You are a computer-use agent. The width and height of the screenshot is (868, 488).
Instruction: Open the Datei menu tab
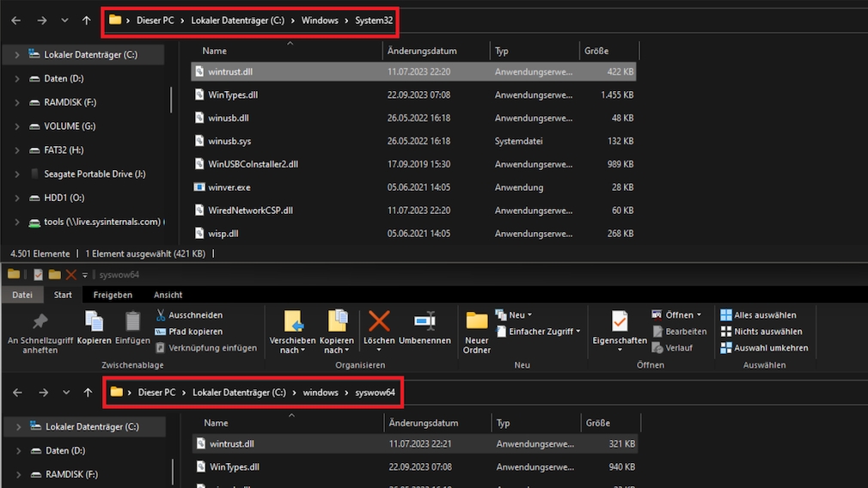click(x=22, y=295)
